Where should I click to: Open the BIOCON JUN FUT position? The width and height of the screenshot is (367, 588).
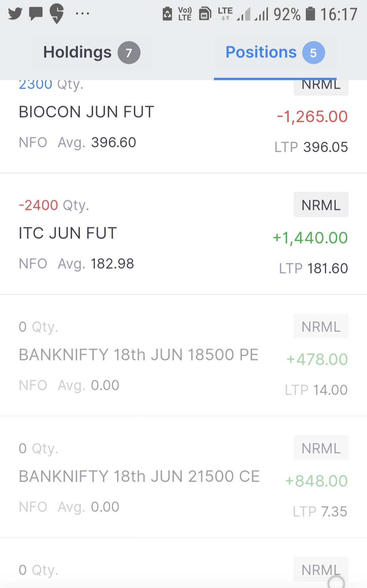[x=86, y=112]
